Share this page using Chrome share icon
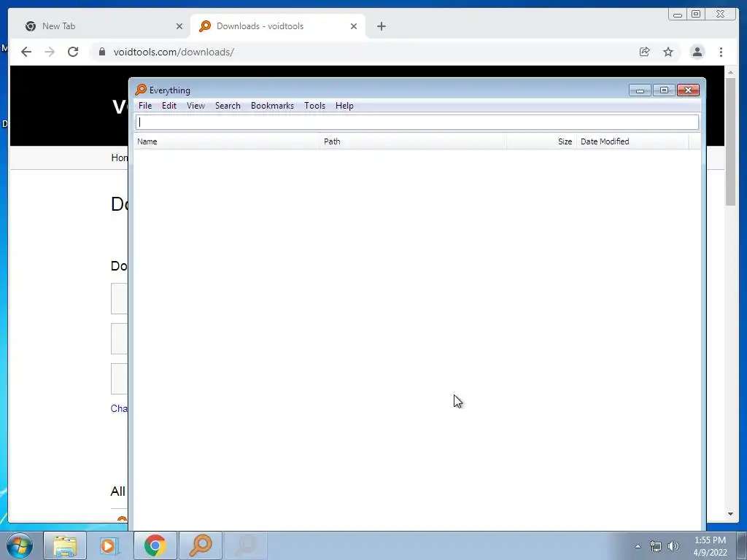Image resolution: width=747 pixels, height=560 pixels. coord(645,52)
